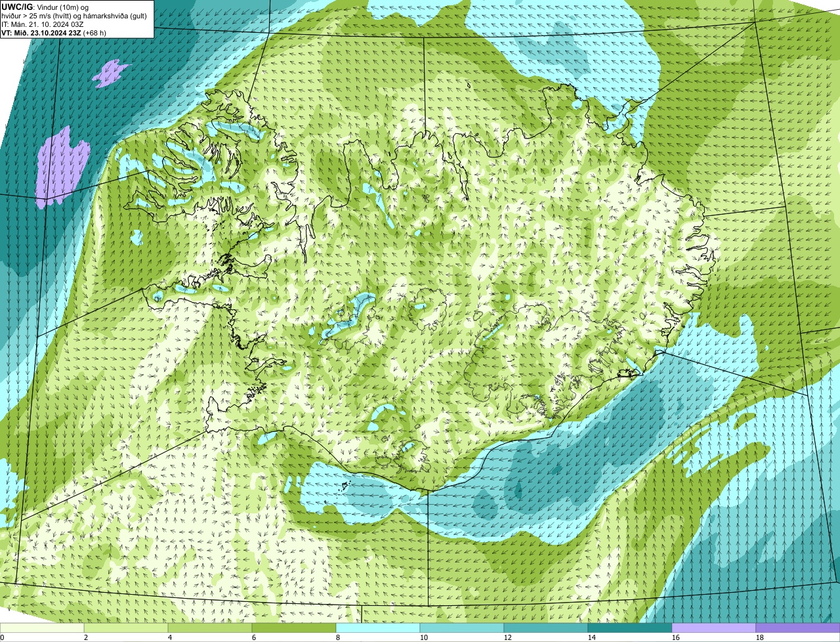Click the '6' label on the legend scale
840x642 pixels.
point(254,637)
